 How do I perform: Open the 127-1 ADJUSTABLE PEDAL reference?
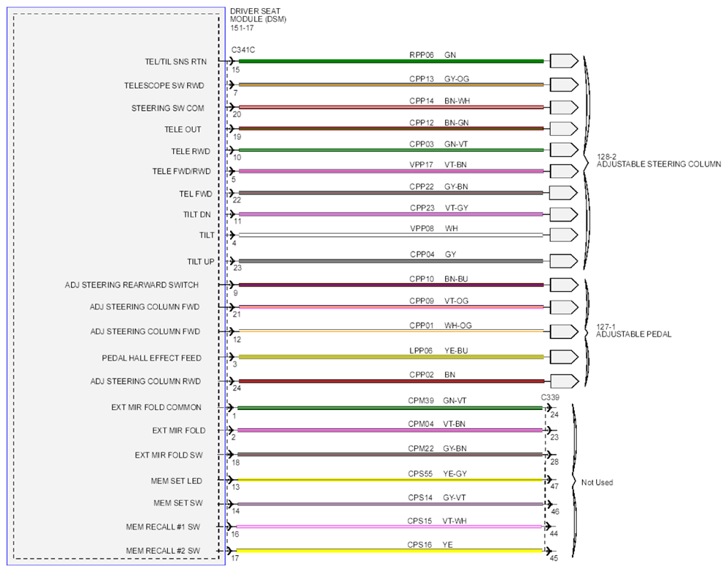coord(633,331)
